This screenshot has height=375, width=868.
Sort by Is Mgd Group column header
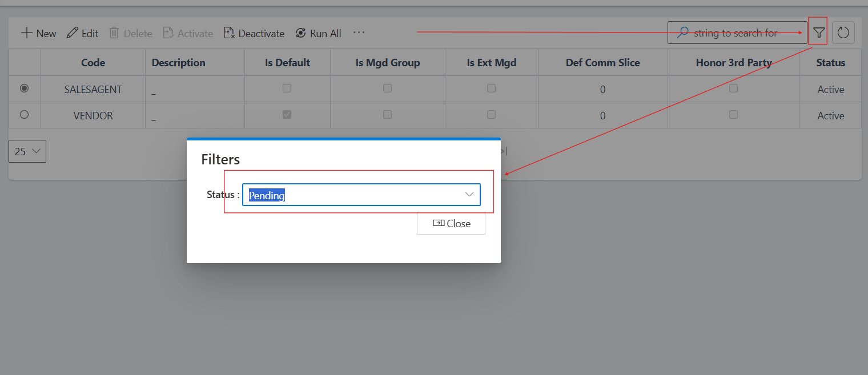point(388,63)
